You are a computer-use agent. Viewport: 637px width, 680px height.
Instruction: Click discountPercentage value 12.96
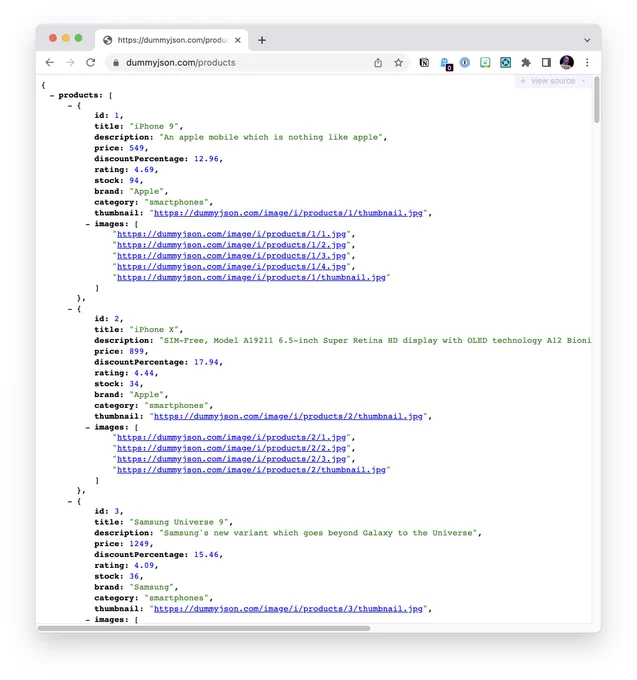pos(206,159)
